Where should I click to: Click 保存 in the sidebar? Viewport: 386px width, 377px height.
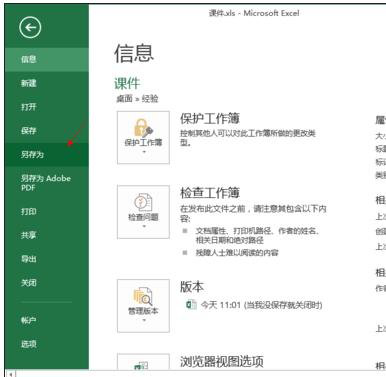47,130
